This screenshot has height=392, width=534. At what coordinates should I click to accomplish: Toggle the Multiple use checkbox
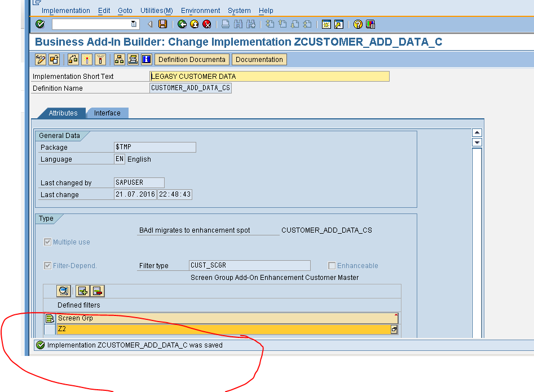click(48, 242)
